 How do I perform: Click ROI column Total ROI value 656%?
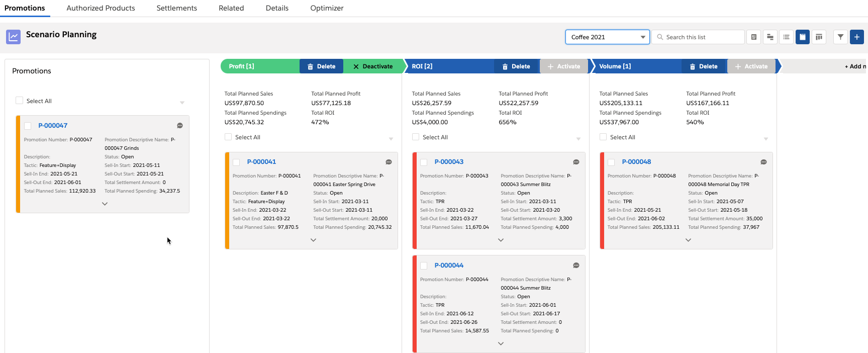click(508, 122)
